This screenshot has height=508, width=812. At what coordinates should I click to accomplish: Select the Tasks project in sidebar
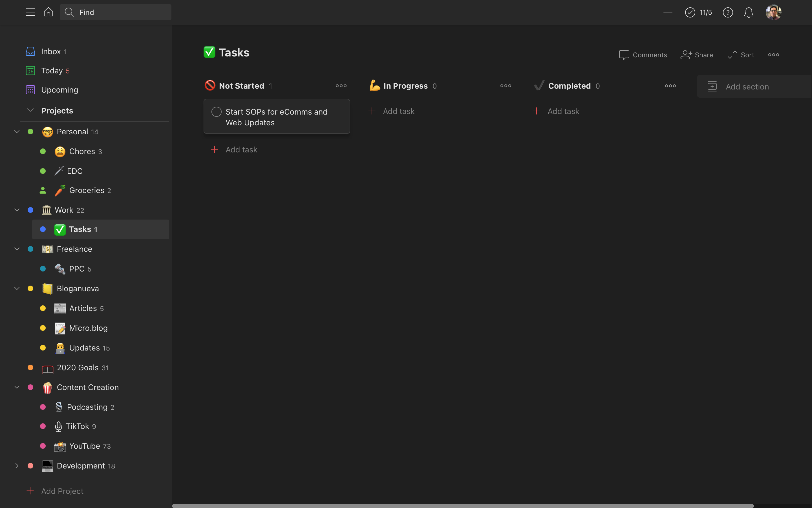pos(100,229)
